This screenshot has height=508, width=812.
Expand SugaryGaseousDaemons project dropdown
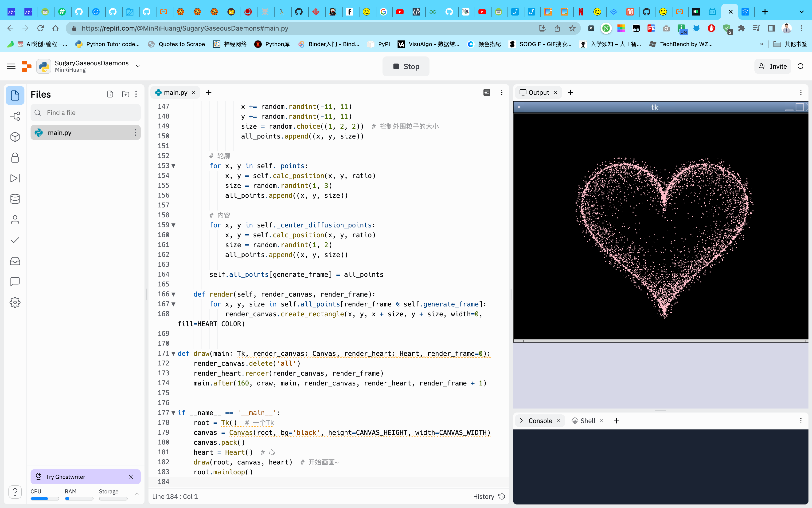(138, 67)
